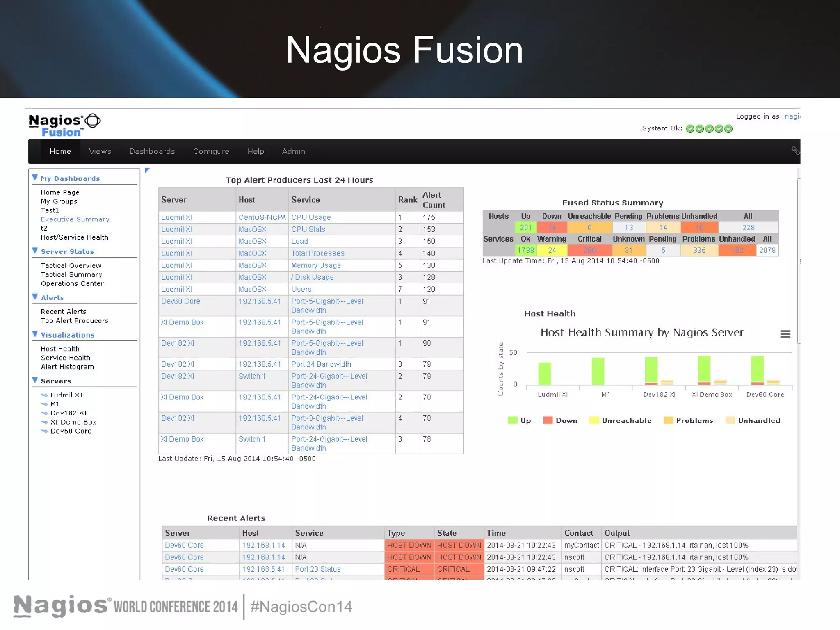Toggle the Unhandled series in chart legend
Screen dimensions: 840x630
[x=753, y=420]
